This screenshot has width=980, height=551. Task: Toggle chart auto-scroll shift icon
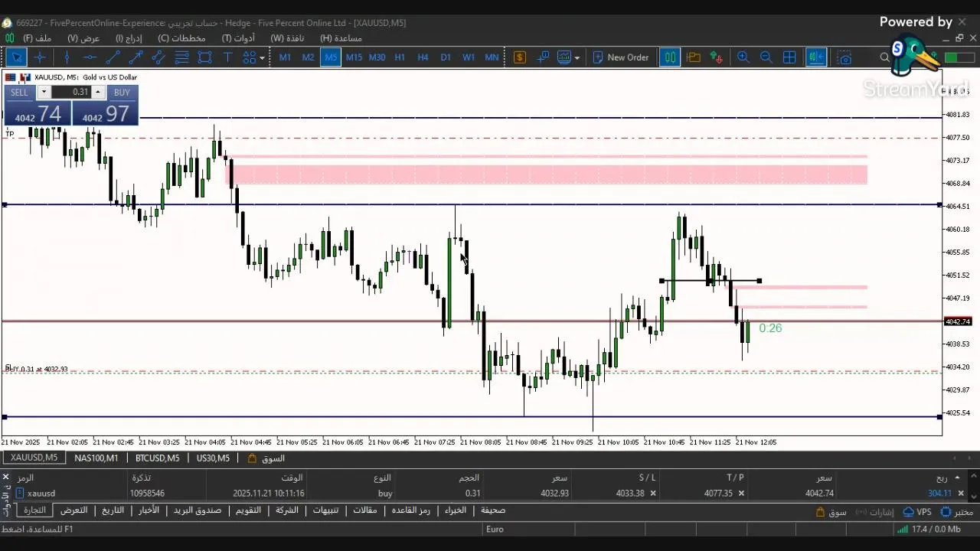816,57
